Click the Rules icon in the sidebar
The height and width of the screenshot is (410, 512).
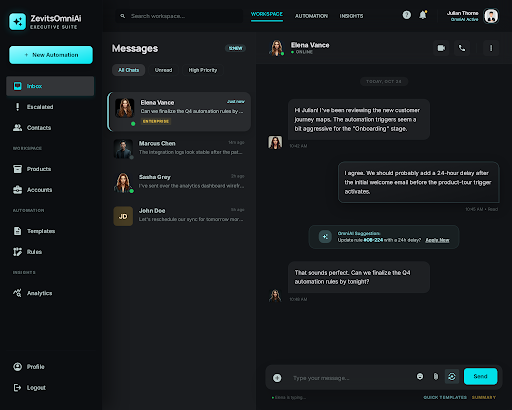[17, 252]
